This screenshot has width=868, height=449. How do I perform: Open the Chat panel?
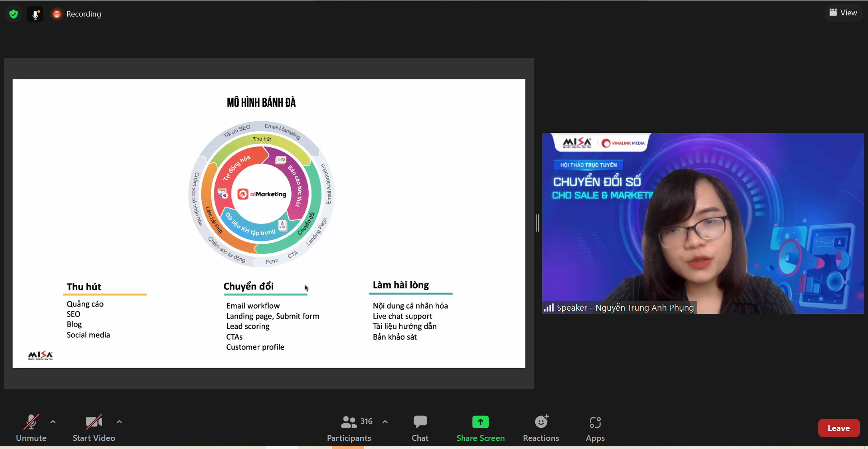[x=420, y=428]
